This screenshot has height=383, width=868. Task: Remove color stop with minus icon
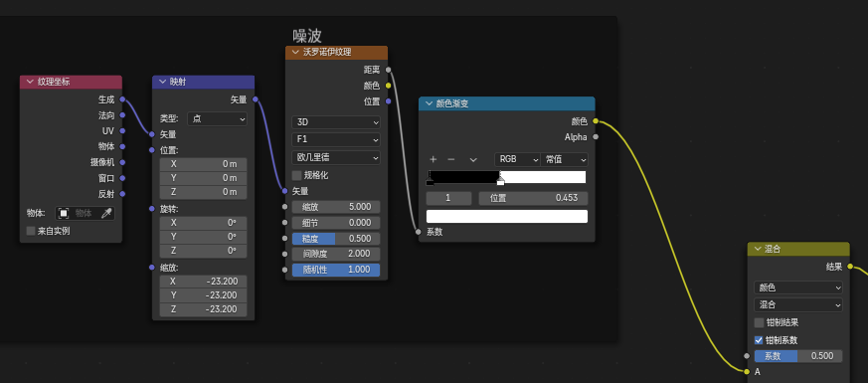451,159
